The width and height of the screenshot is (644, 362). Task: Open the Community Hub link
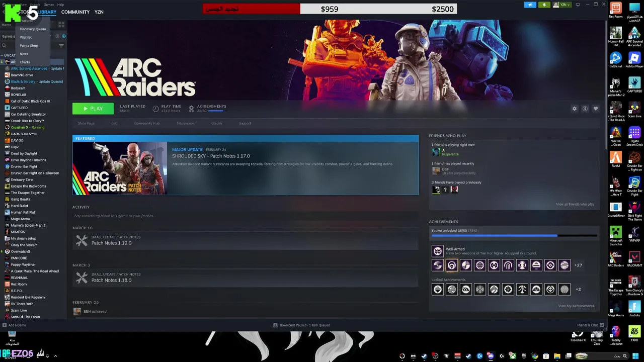(147, 123)
